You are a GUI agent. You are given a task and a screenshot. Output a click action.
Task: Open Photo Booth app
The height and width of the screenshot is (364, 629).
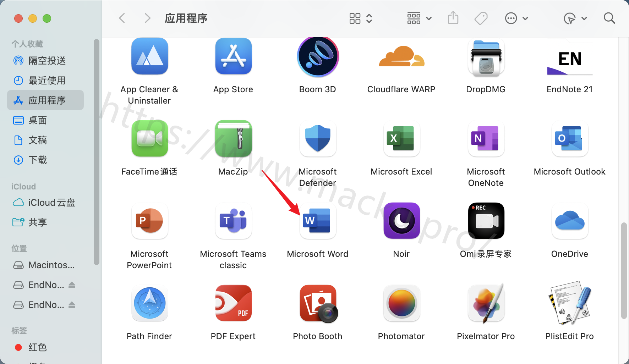(x=318, y=304)
